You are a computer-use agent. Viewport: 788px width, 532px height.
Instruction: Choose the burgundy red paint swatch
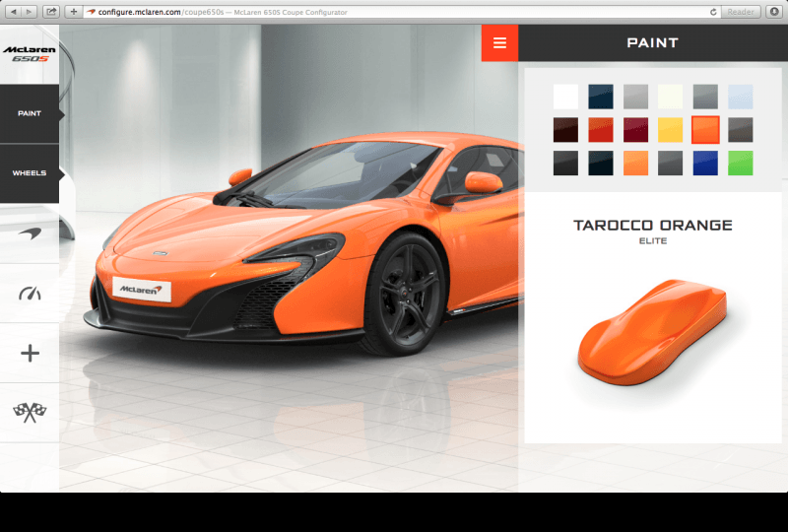click(635, 130)
